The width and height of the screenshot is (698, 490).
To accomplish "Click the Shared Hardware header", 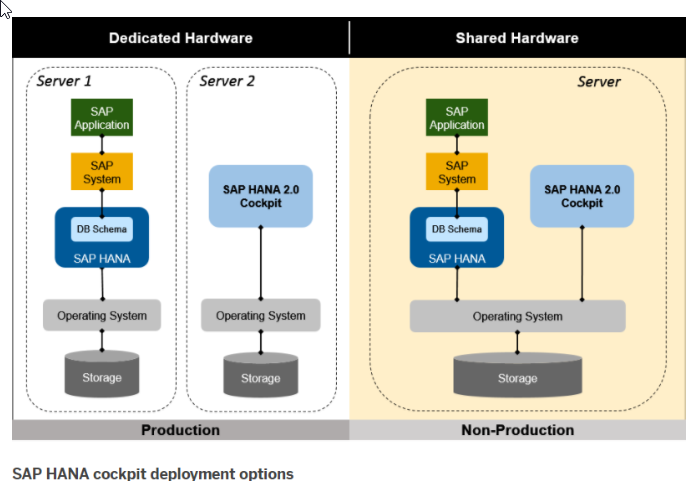I will (x=517, y=38).
